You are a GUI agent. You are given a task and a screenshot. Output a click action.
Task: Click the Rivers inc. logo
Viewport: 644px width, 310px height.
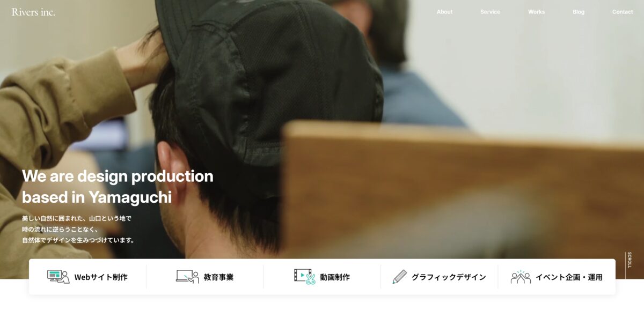tap(33, 12)
